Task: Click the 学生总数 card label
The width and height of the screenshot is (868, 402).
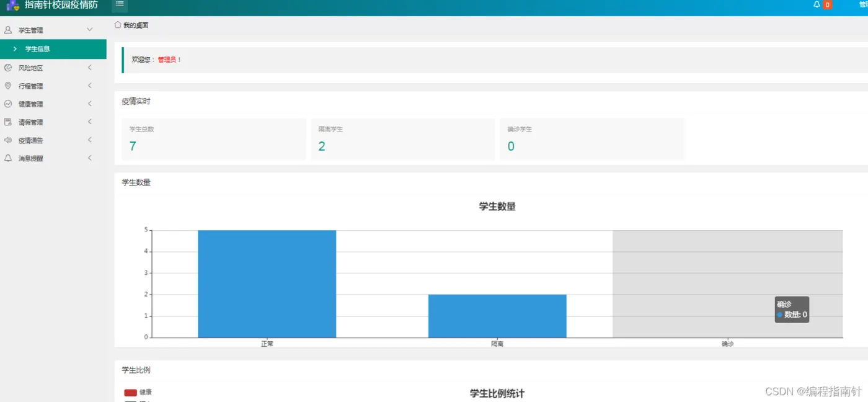Action: (141, 130)
